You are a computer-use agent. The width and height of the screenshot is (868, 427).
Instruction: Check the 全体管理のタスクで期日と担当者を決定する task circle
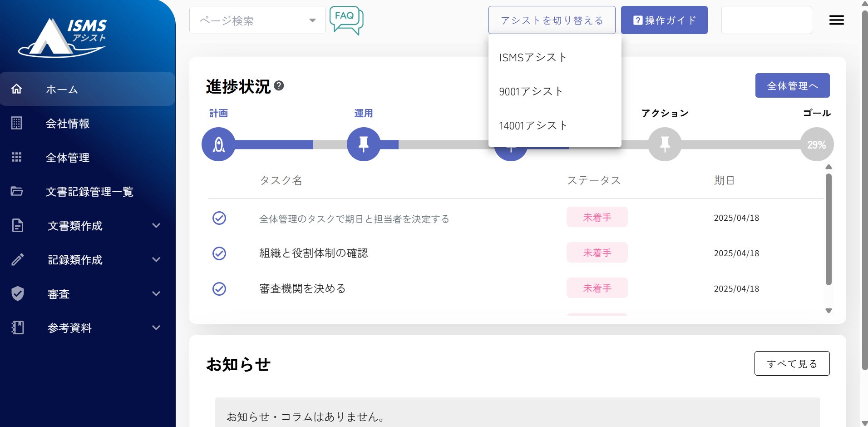(x=219, y=218)
